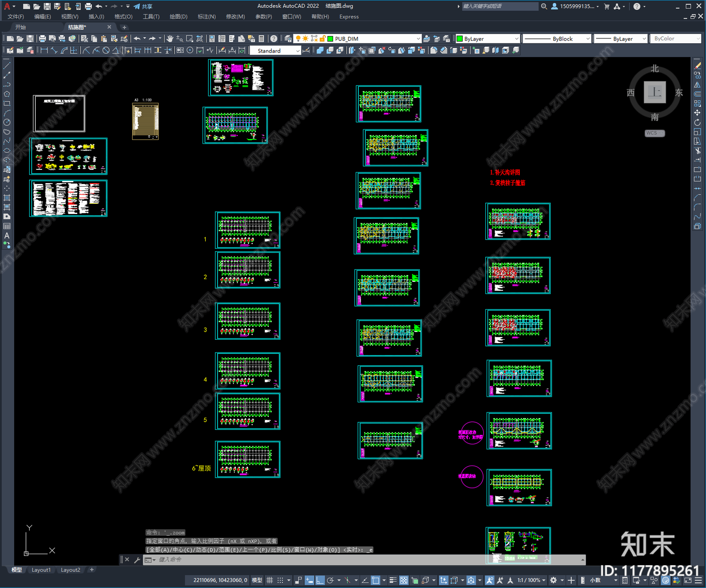The width and height of the screenshot is (706, 588).
Task: Click the 模型 button in status bar
Action: [257, 580]
